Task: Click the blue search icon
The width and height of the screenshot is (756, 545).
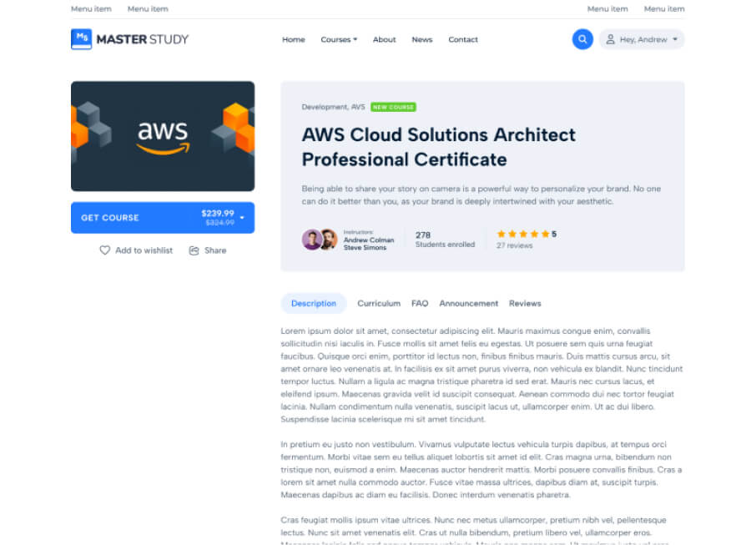Action: (582, 39)
